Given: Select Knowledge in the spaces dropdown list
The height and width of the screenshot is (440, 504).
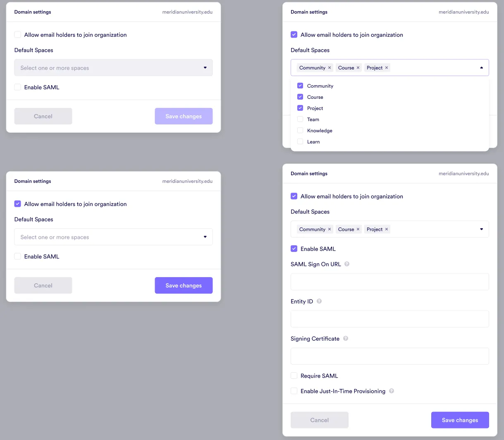Looking at the screenshot, I should click(x=300, y=130).
